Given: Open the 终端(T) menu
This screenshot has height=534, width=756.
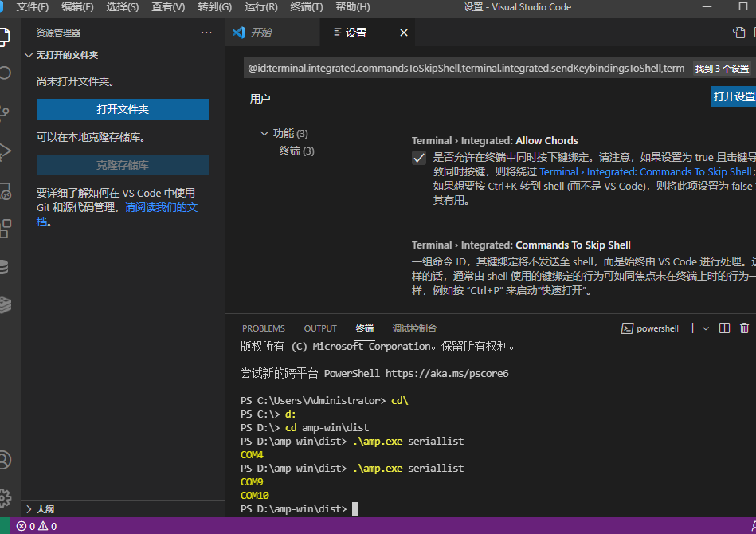Looking at the screenshot, I should [x=306, y=6].
